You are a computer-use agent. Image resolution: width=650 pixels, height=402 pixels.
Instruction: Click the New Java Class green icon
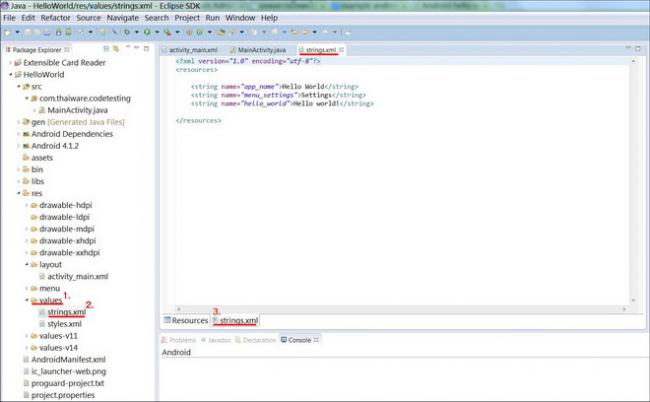tap(200, 32)
